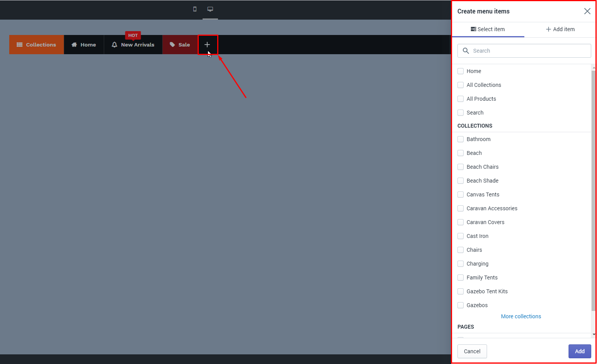This screenshot has width=597, height=364.
Task: Check the Gazebo Tent Kits checkbox
Action: [x=461, y=291]
